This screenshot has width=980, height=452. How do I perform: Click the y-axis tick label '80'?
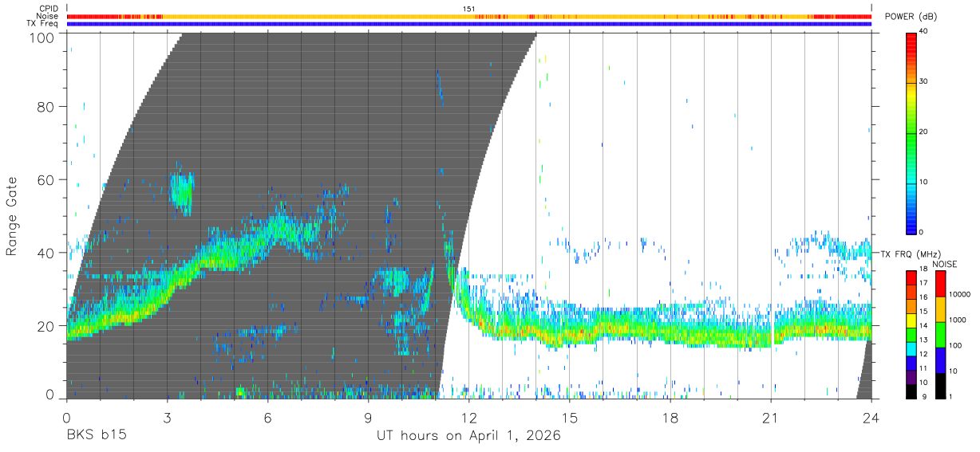pyautogui.click(x=46, y=107)
